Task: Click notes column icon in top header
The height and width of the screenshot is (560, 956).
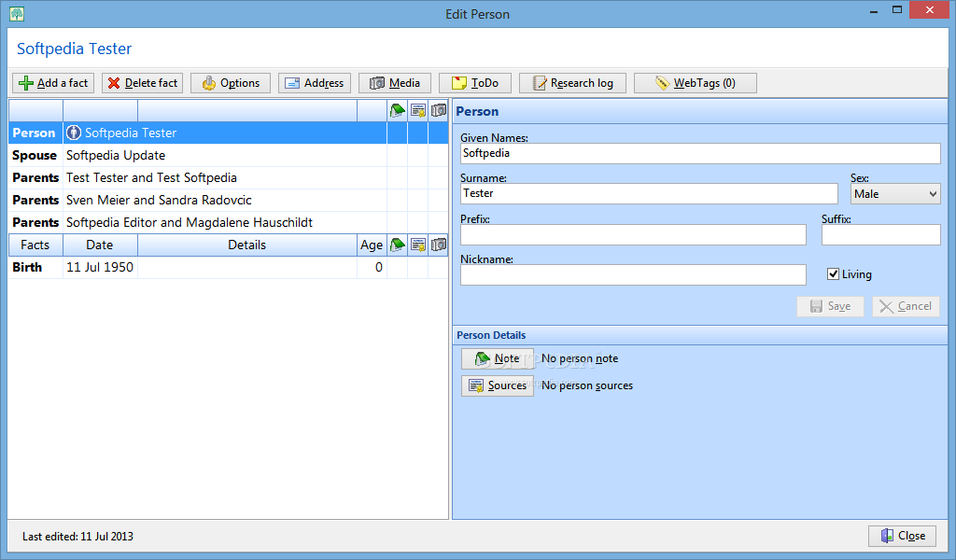Action: 398,110
